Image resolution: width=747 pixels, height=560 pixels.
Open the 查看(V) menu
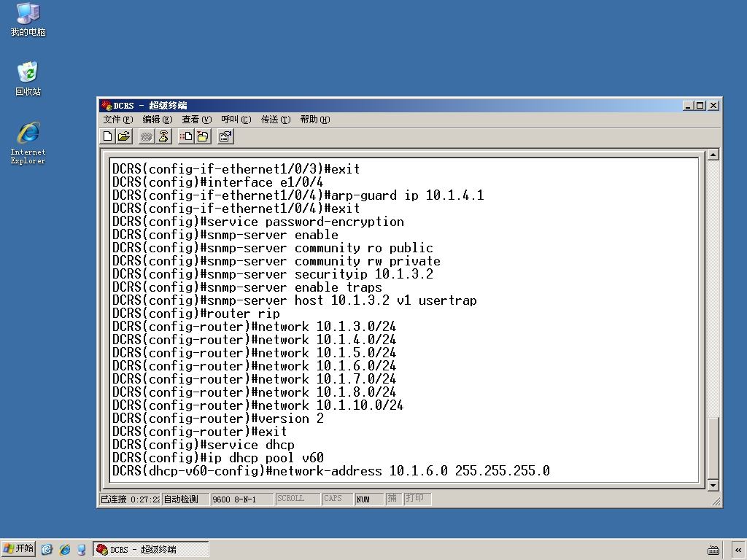[196, 120]
